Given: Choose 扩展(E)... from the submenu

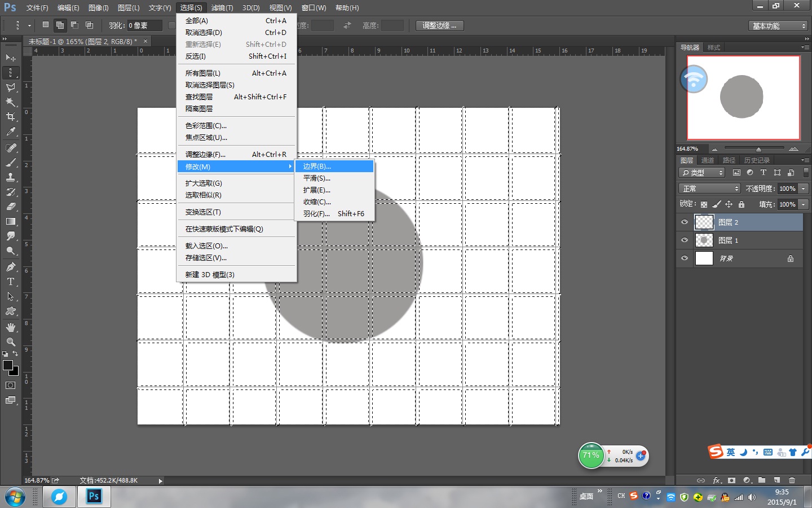Looking at the screenshot, I should click(334, 190).
